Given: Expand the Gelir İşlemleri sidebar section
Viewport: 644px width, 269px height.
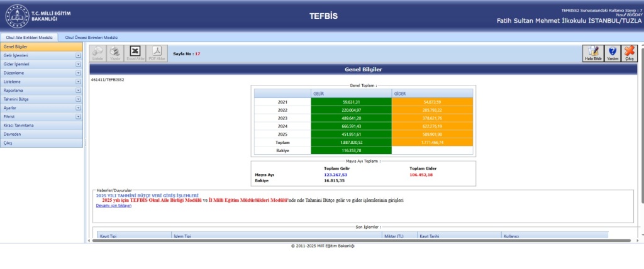Looking at the screenshot, I should pos(78,55).
